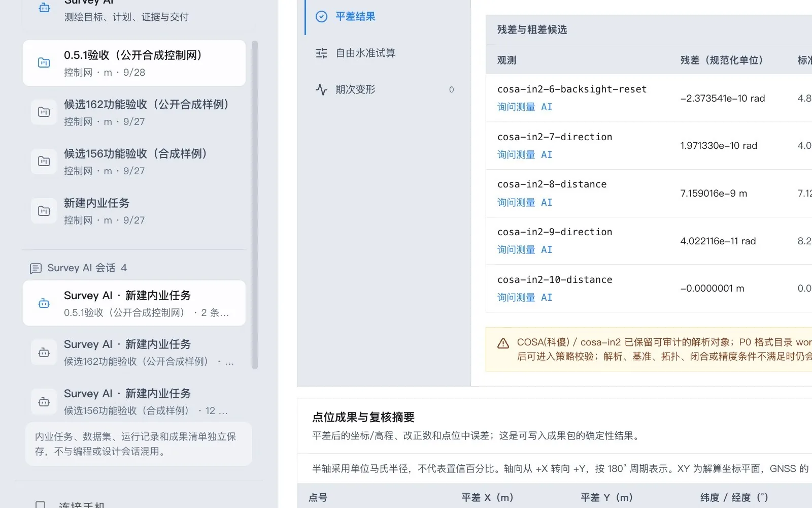Screen dimensions: 812x508
Task: Click 询问测量 AI for cosa-in2-10-distance
Action: [x=525, y=298]
